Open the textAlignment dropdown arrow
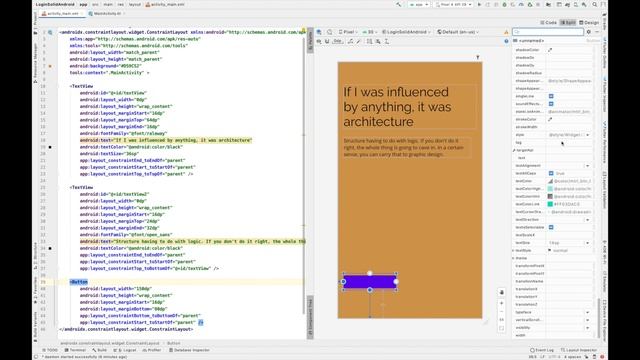 point(588,166)
